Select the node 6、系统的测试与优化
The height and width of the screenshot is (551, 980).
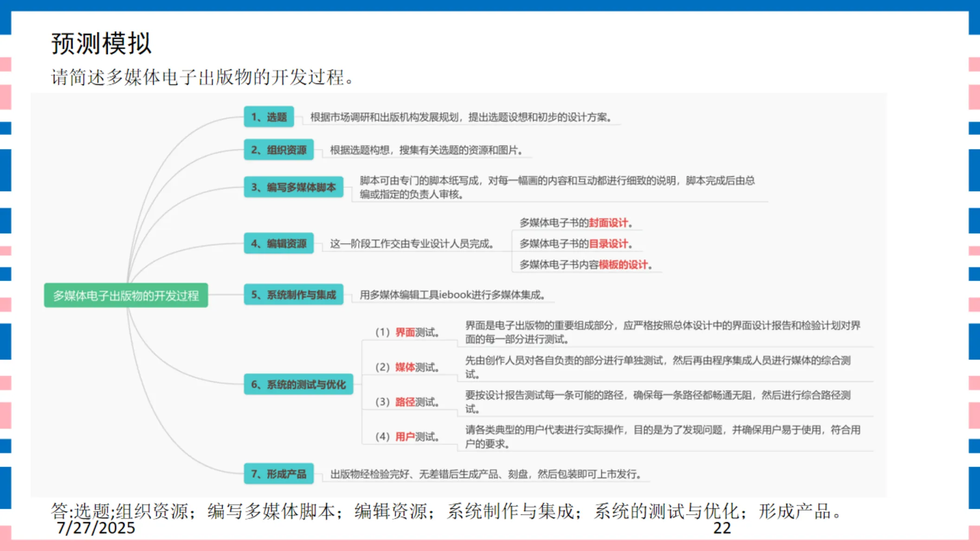tap(298, 384)
